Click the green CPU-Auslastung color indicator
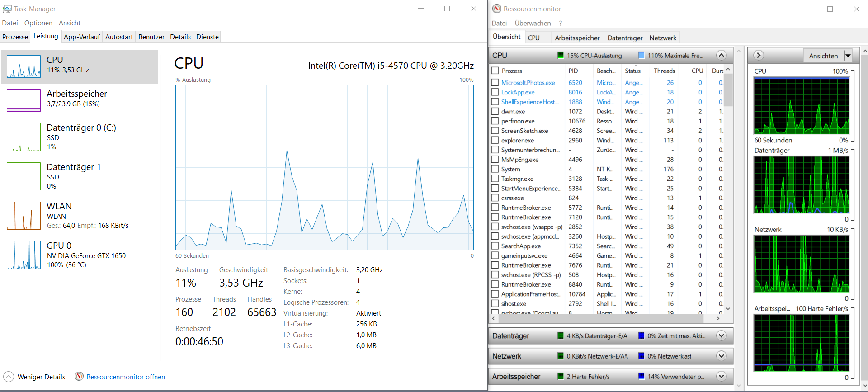Screen dimensions: 868x392 click(x=561, y=55)
